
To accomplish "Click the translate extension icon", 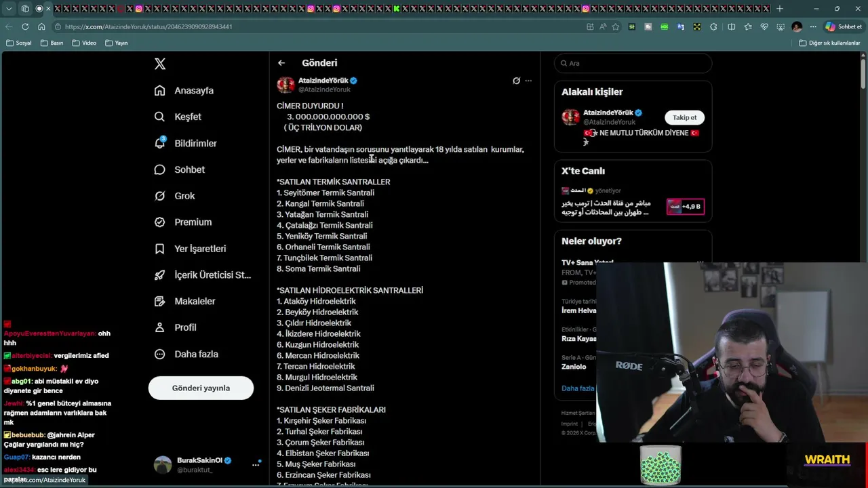I will coord(681,26).
